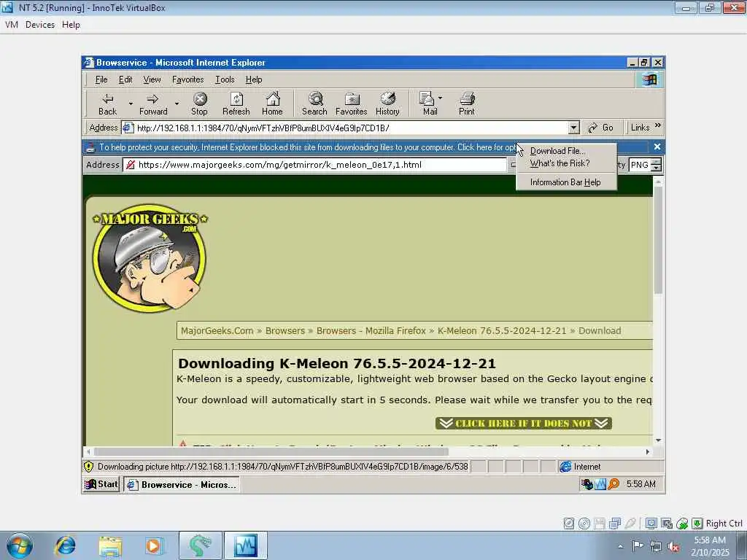Click the Forward arrow toolbar button

coord(153,104)
